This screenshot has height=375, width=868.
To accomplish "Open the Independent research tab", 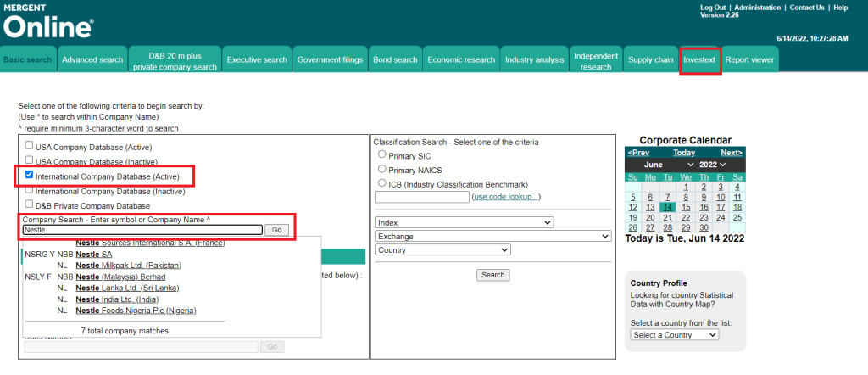I will coord(596,61).
